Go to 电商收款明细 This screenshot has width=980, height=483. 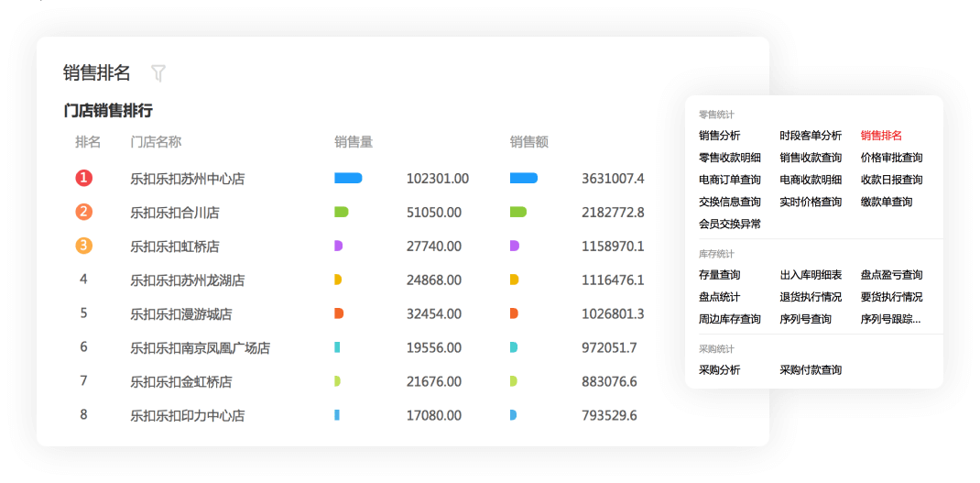[x=811, y=180]
